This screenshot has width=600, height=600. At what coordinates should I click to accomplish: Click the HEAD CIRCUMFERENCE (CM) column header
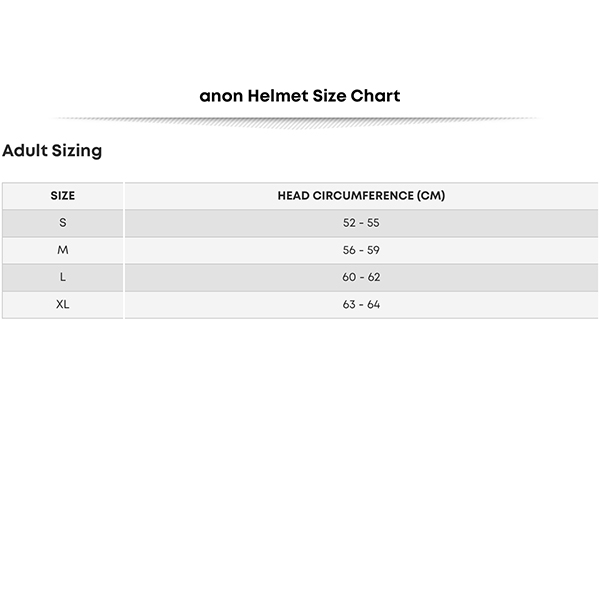pos(361,196)
